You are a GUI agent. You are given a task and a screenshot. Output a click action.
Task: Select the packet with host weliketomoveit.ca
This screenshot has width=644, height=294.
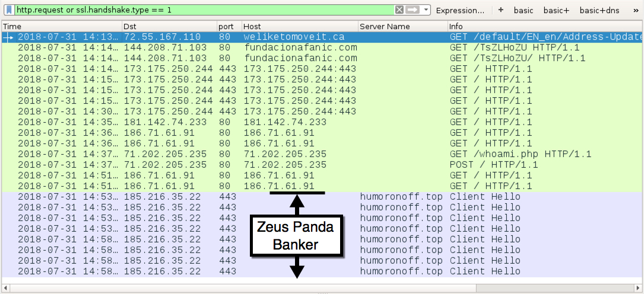coord(322,37)
